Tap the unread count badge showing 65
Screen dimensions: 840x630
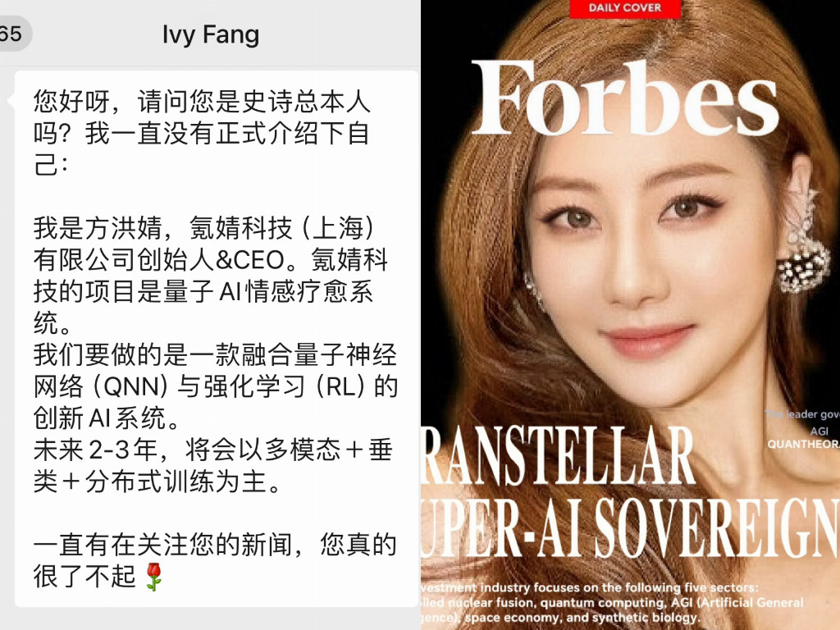click(x=13, y=34)
